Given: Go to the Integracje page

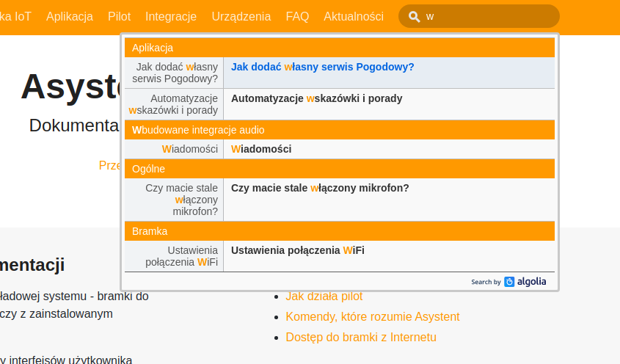Looking at the screenshot, I should tap(171, 16).
